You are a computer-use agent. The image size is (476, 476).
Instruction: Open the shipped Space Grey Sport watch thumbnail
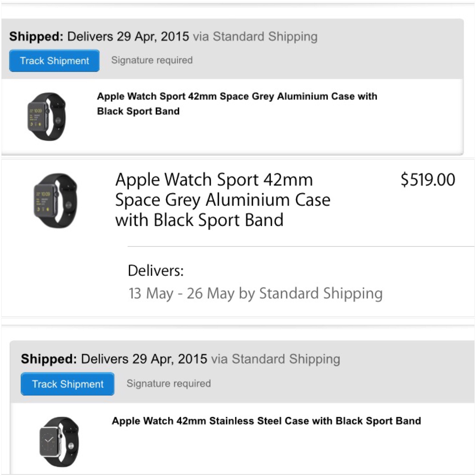[x=47, y=117]
